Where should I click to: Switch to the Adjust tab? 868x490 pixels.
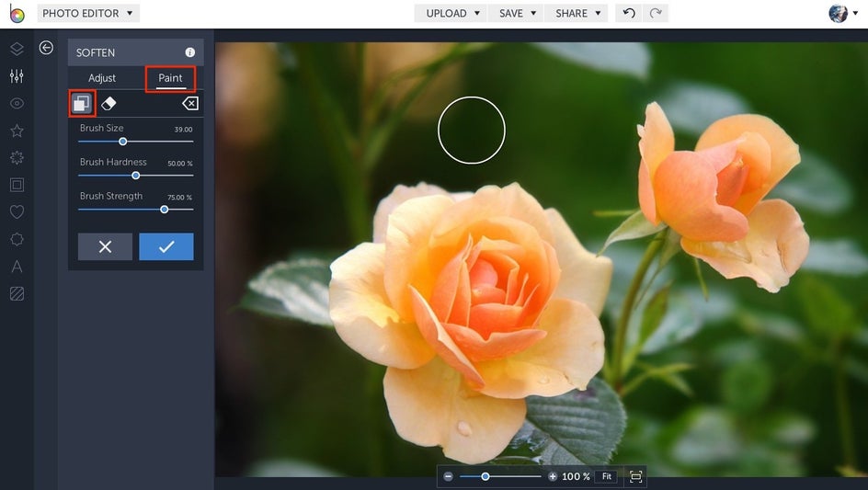pyautogui.click(x=102, y=78)
